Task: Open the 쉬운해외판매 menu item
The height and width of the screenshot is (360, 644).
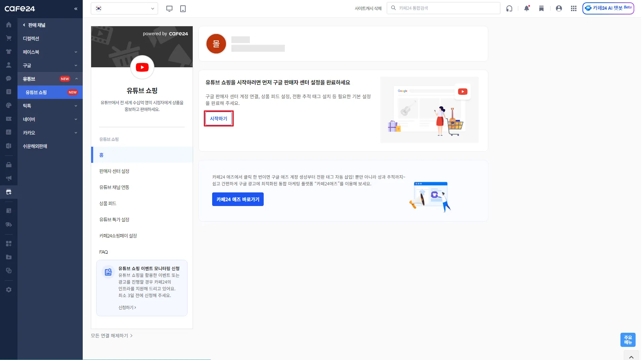Action: pos(50,146)
